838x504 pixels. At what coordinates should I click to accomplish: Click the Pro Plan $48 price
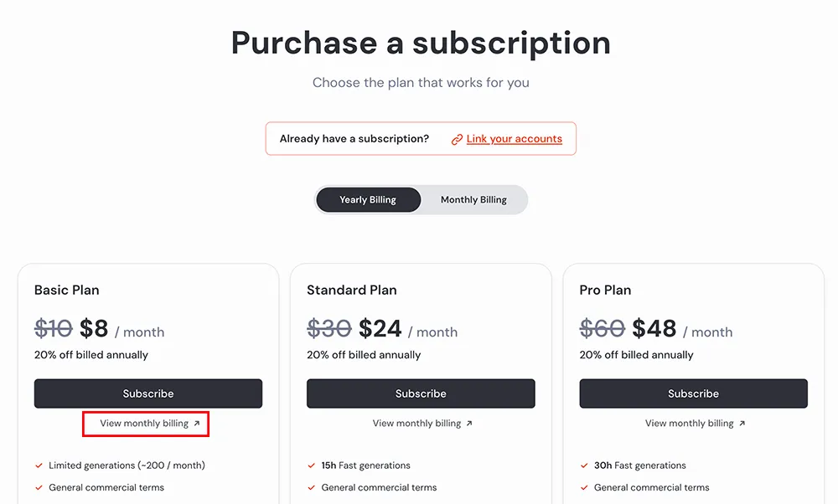point(654,329)
